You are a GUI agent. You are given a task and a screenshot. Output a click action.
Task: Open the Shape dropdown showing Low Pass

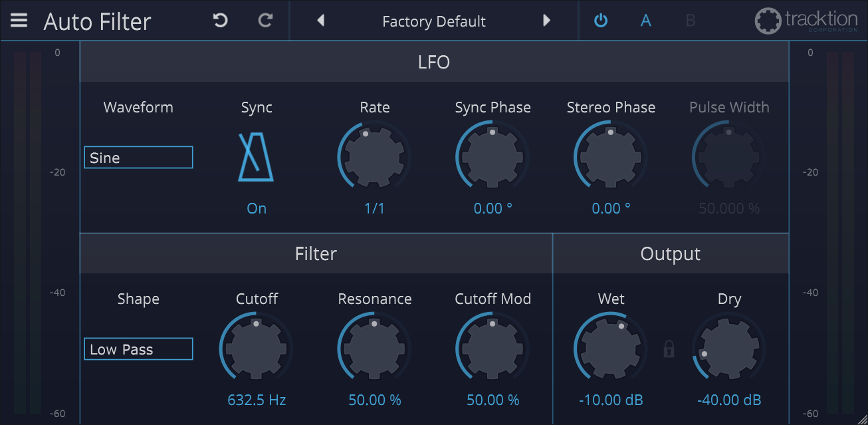138,349
